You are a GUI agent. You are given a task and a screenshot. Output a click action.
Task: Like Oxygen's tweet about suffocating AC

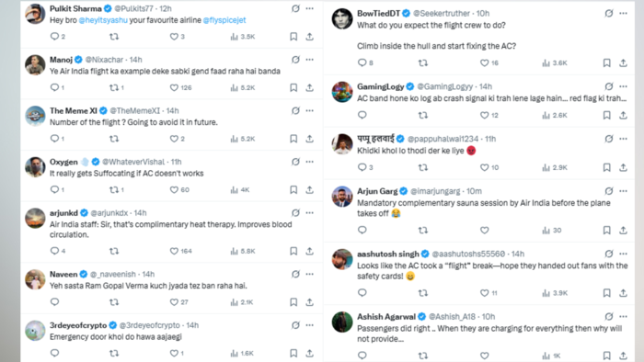click(x=174, y=190)
